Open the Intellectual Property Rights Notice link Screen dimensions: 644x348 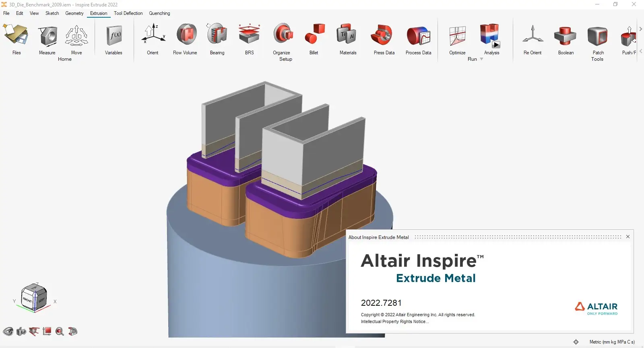(x=394, y=321)
